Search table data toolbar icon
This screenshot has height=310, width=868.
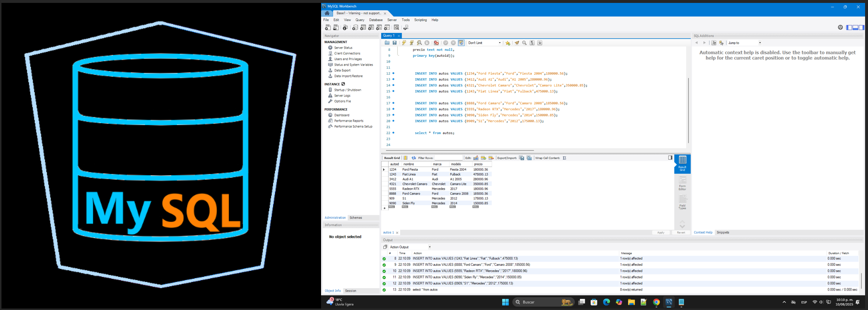396,28
